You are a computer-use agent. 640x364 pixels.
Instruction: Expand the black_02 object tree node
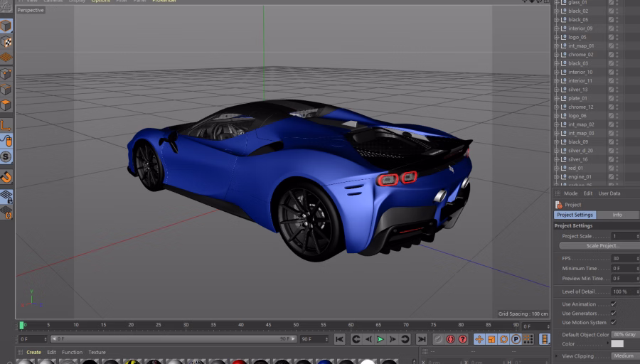point(556,11)
